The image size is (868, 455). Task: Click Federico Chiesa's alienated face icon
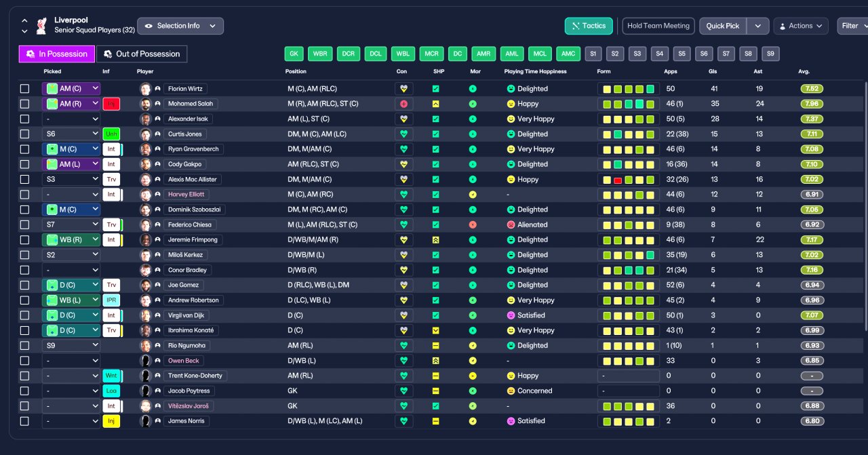pyautogui.click(x=511, y=224)
